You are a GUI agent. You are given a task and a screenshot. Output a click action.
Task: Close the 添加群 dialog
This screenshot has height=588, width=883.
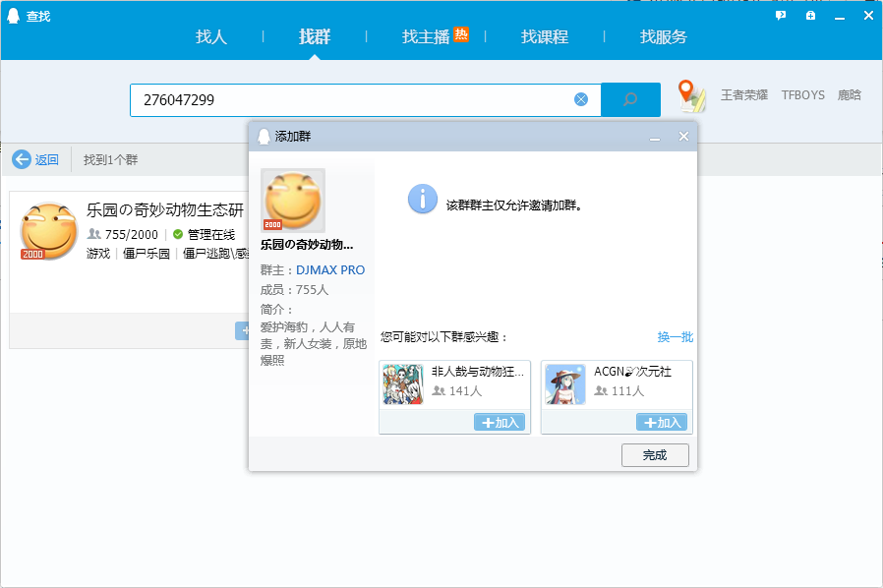[683, 137]
